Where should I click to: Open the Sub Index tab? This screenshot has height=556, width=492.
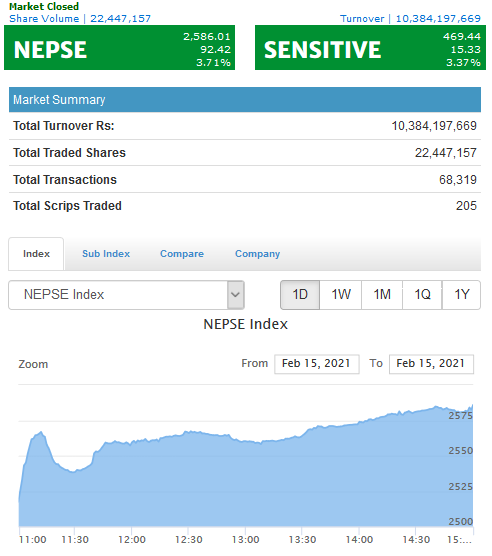pos(106,254)
